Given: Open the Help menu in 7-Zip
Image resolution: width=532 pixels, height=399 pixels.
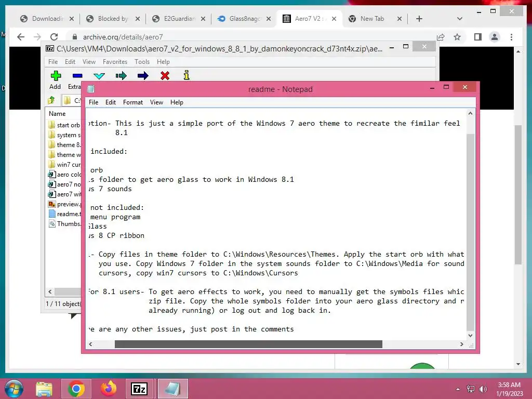Looking at the screenshot, I should point(163,62).
